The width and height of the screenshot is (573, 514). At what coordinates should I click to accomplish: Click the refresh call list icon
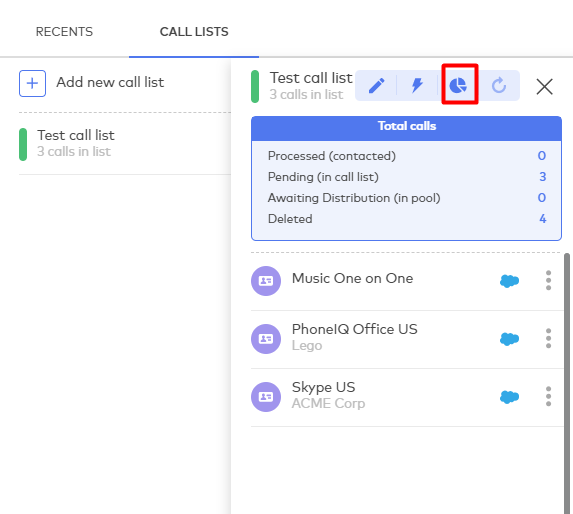(x=499, y=86)
